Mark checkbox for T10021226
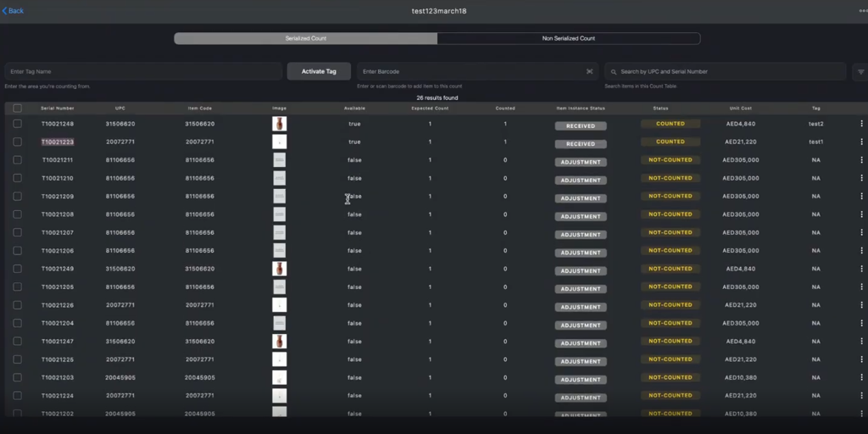The height and width of the screenshot is (434, 868). tap(17, 305)
